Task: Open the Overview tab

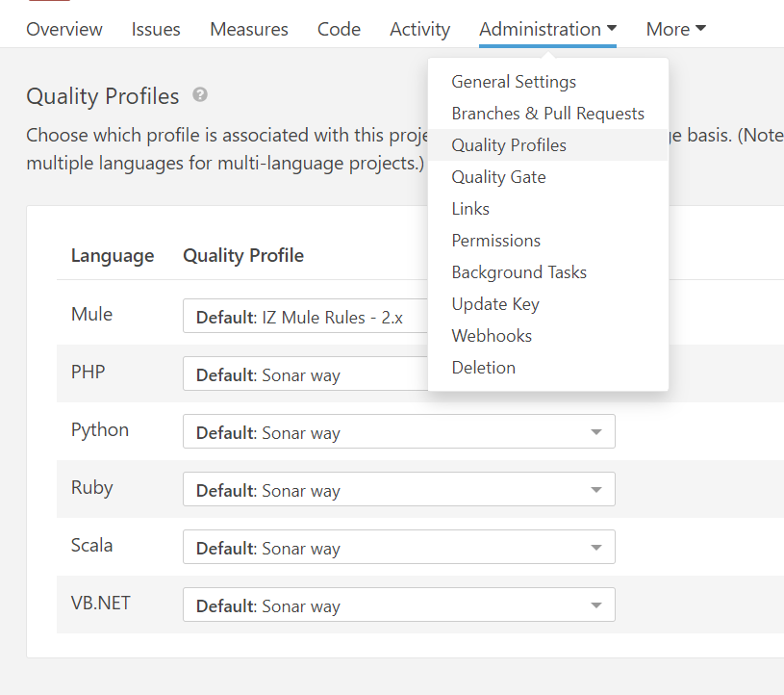Action: point(64,30)
